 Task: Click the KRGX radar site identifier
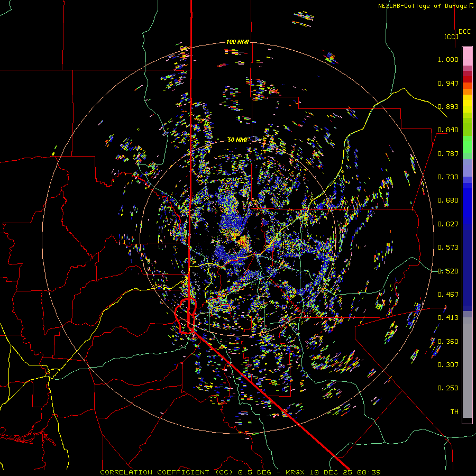pyautogui.click(x=295, y=472)
